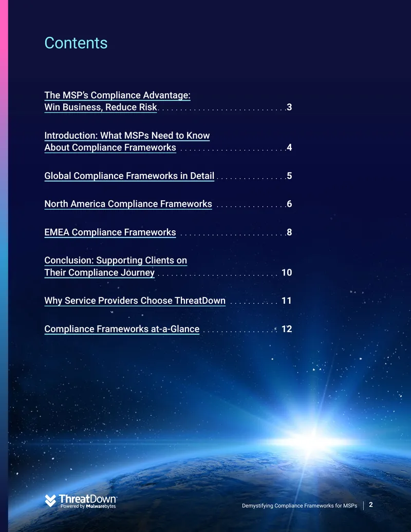Click page number 3 in contents

(289, 107)
